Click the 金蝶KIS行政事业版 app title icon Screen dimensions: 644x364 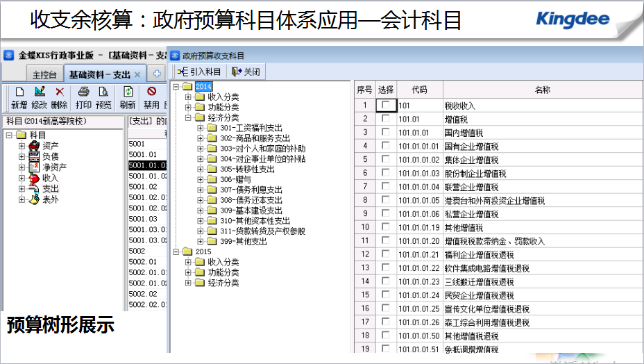click(8, 55)
